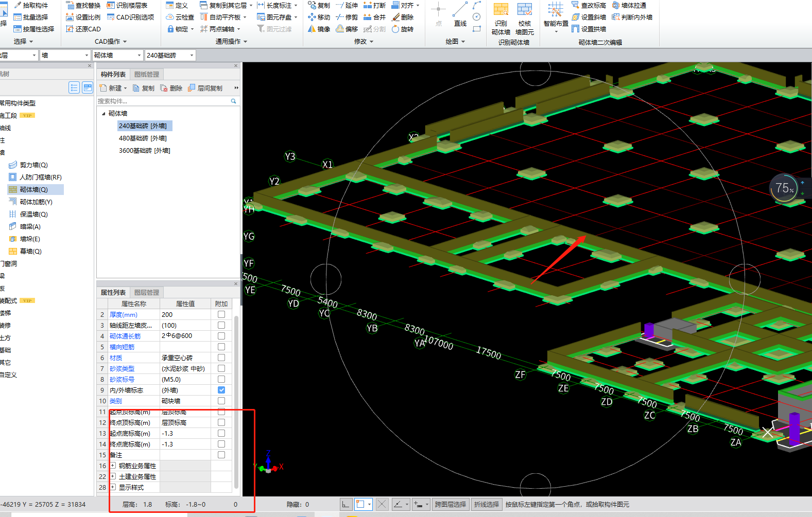Click 校核墙图元 verify wall elements
Screen dimensions: 812x517
pos(525,20)
